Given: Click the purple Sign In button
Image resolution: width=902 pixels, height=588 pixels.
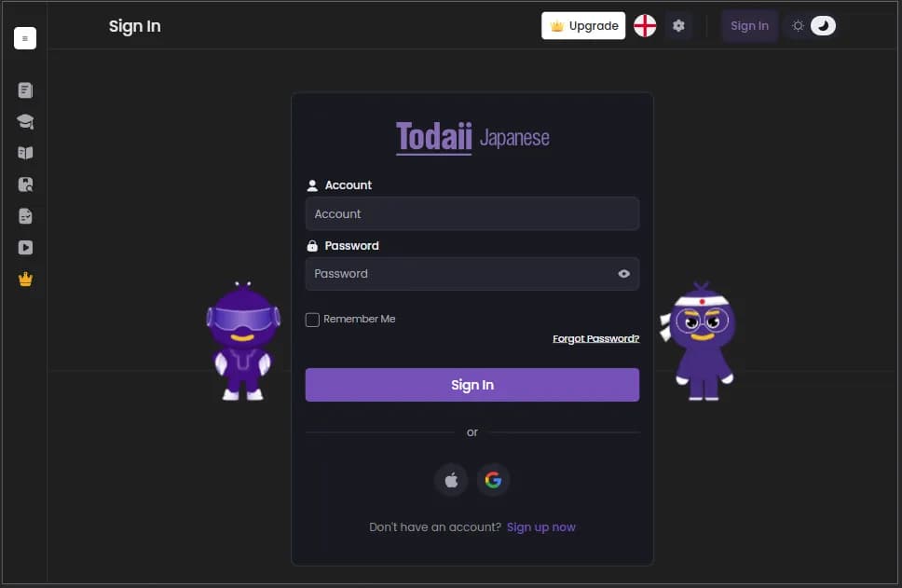Looking at the screenshot, I should tap(472, 385).
